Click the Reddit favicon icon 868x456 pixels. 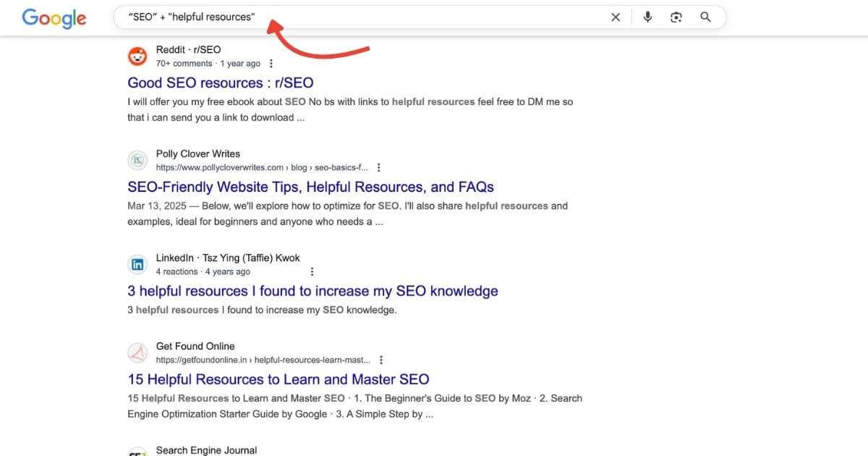pyautogui.click(x=137, y=56)
